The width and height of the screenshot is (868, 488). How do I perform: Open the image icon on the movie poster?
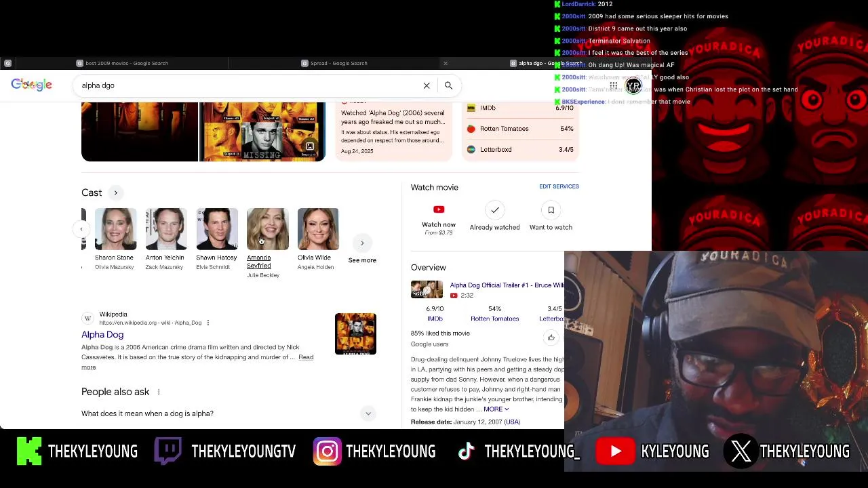coord(310,146)
